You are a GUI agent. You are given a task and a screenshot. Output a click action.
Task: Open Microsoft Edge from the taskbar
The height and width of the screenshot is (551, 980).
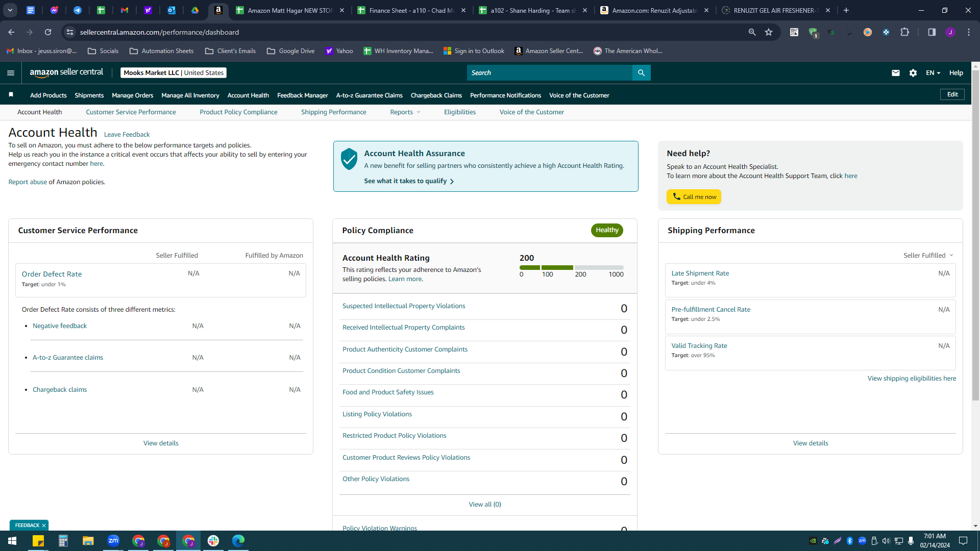pos(238,541)
